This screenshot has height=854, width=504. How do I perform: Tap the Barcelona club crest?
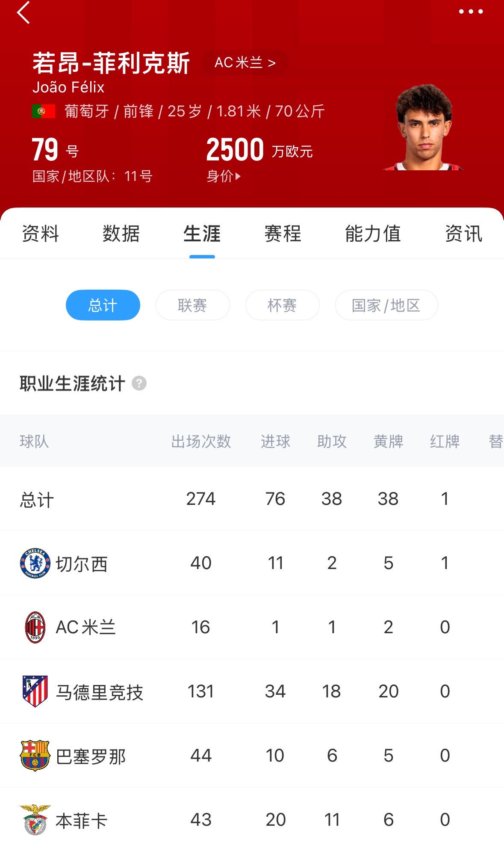[x=35, y=755]
